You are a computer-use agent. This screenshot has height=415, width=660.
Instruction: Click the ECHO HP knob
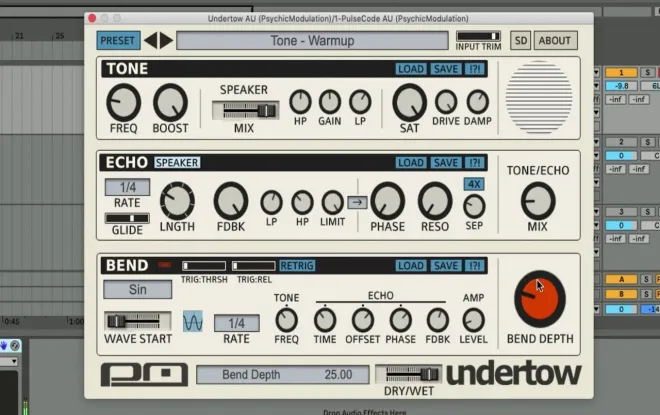(x=302, y=202)
